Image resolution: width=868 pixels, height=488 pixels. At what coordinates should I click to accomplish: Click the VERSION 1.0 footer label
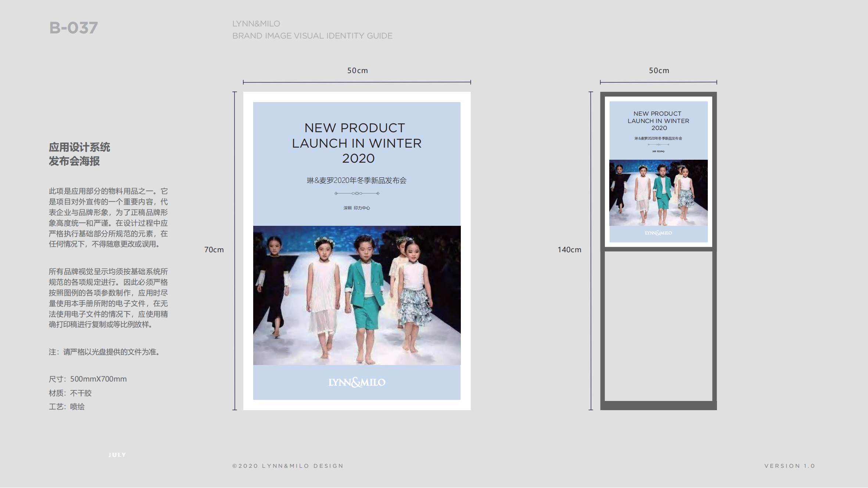790,466
